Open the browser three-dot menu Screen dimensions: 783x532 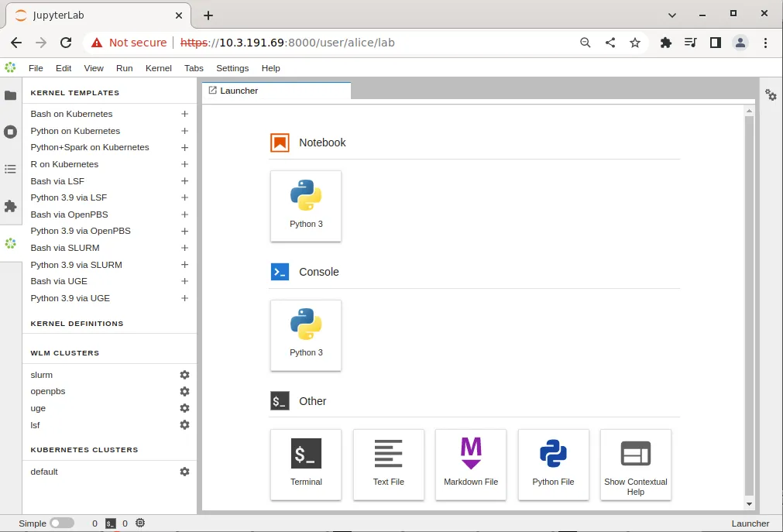[x=765, y=43]
